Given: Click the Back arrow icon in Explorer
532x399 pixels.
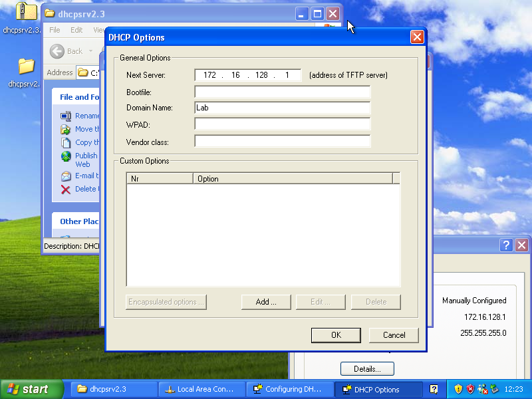Looking at the screenshot, I should [58, 51].
